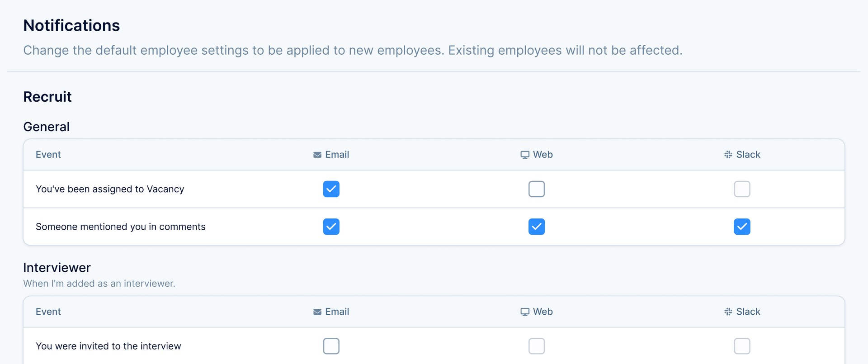868x364 pixels.
Task: Click the Slack icon in General table header
Action: (728, 155)
